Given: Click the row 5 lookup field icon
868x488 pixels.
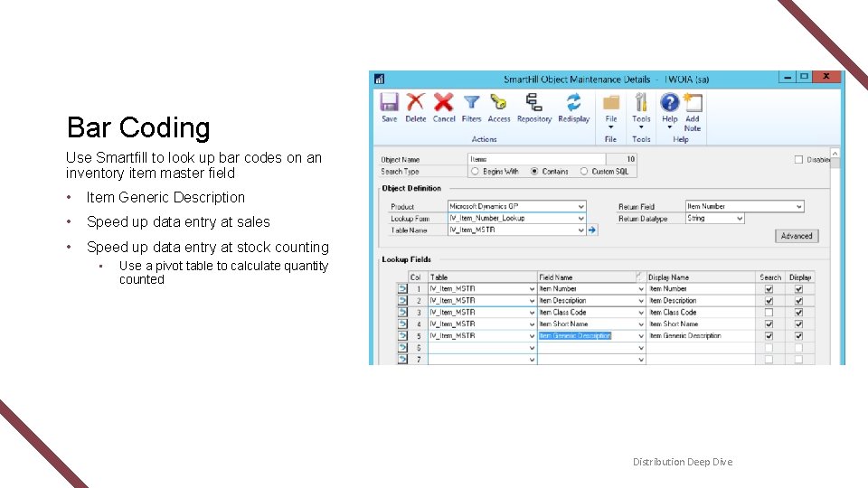Looking at the screenshot, I should tap(402, 336).
